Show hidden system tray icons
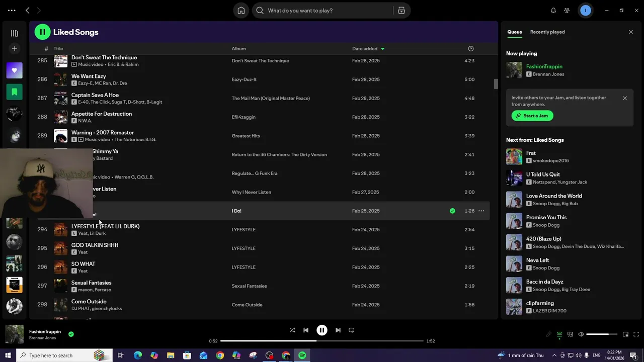644x362 pixels. click(x=554, y=355)
